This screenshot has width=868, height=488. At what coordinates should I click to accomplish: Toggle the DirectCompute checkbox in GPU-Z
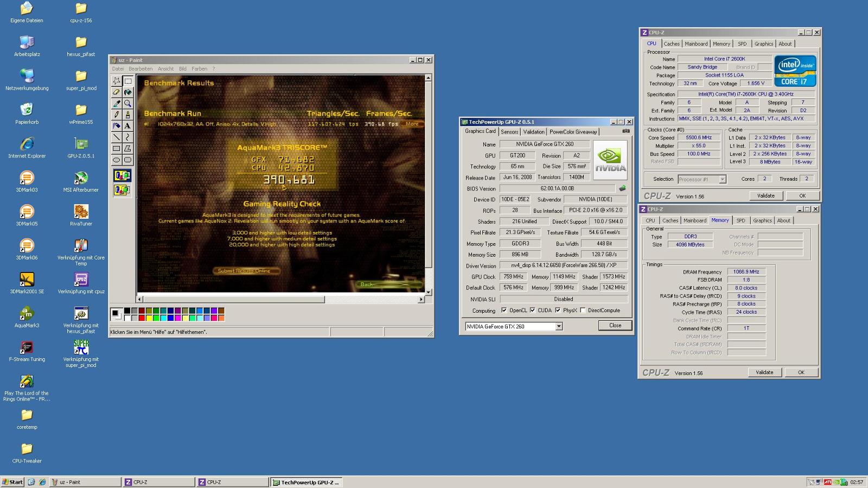[583, 310]
